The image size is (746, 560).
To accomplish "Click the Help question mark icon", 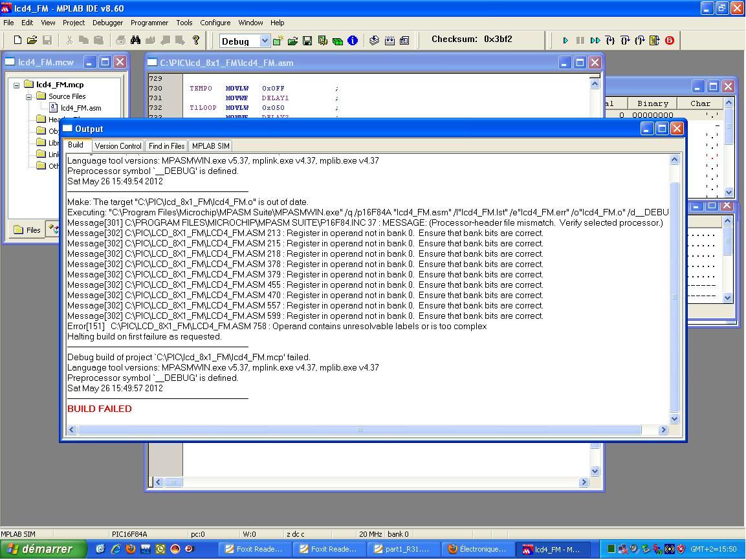I will (195, 40).
